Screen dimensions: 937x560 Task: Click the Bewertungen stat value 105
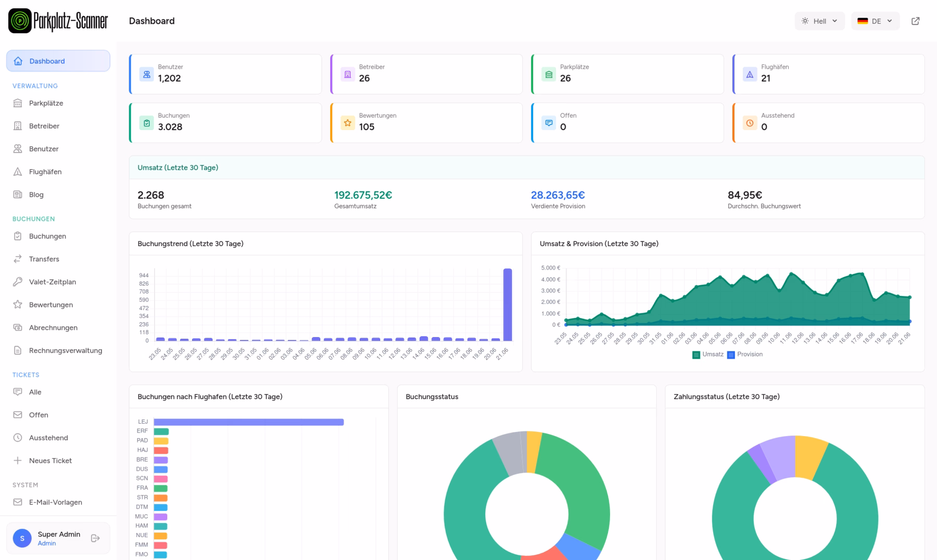(367, 127)
